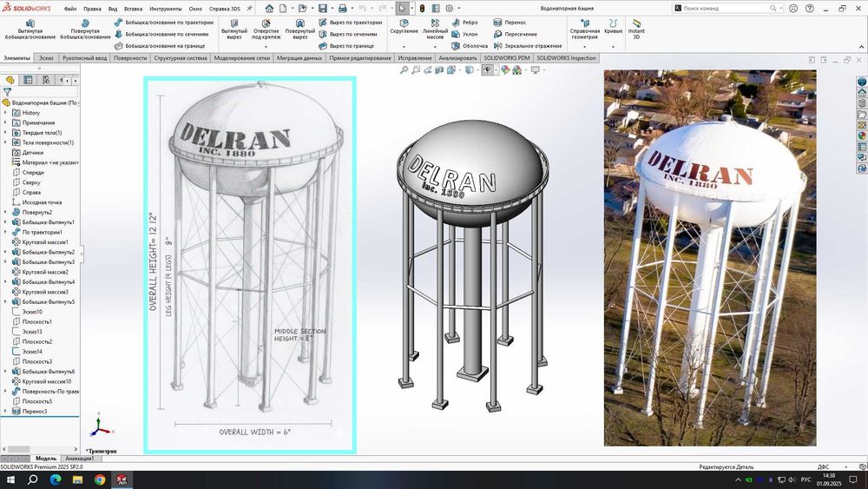Open the Правка menu
Image resolution: width=868 pixels, height=489 pixels.
[x=93, y=9]
